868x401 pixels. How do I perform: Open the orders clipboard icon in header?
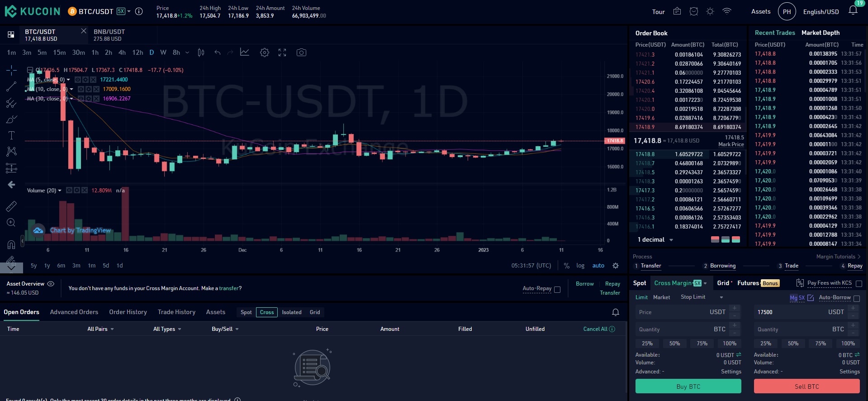pyautogui.click(x=677, y=11)
